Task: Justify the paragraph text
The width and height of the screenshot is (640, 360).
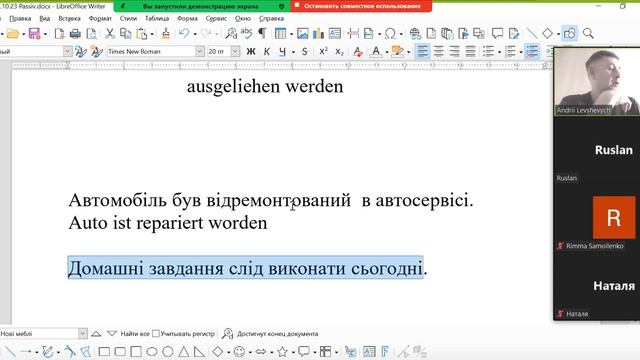Action: coord(470,52)
